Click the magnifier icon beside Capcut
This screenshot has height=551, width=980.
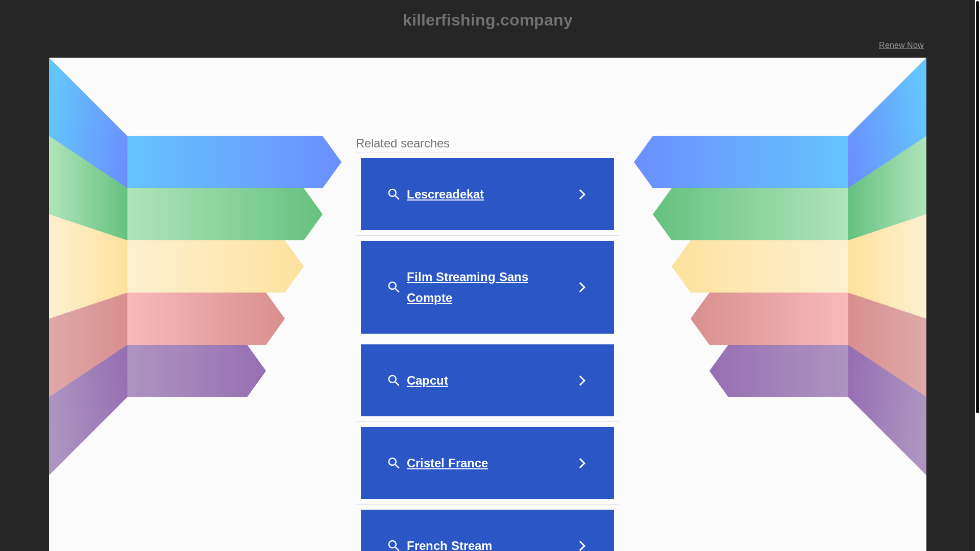tap(394, 381)
